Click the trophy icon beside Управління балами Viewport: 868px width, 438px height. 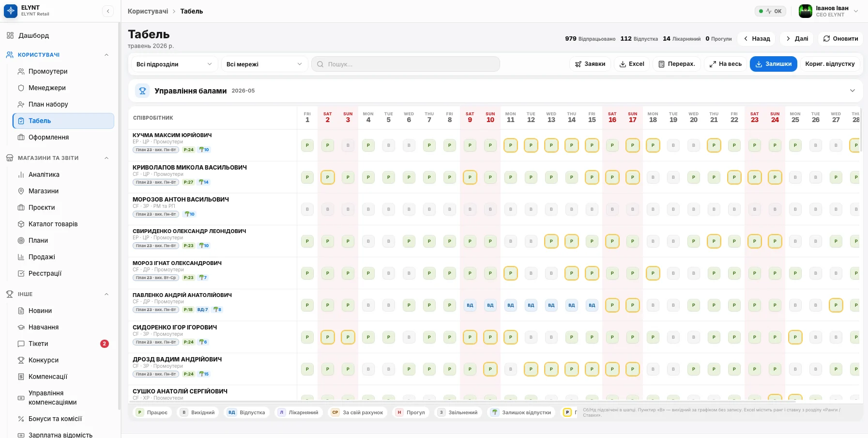pyautogui.click(x=142, y=91)
